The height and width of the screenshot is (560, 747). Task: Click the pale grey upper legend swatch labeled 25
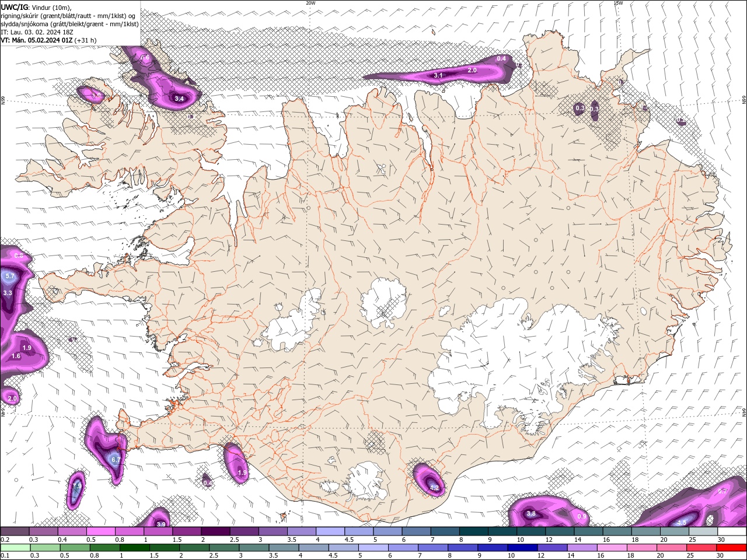[703, 531]
